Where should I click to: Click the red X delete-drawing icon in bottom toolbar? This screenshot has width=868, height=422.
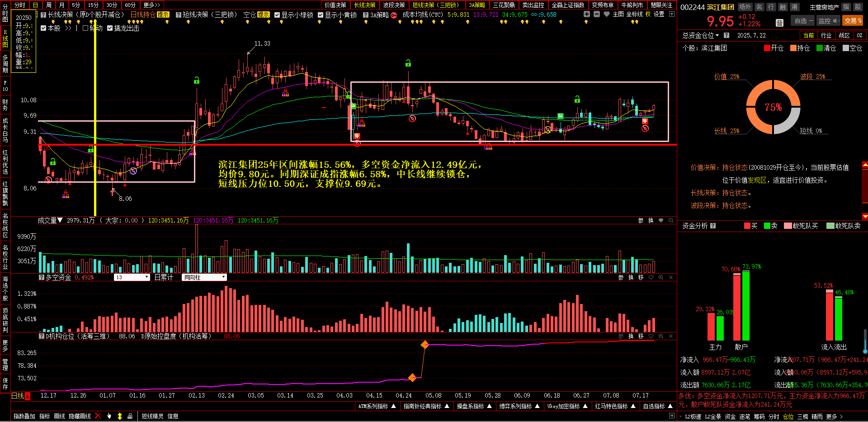pos(98,416)
